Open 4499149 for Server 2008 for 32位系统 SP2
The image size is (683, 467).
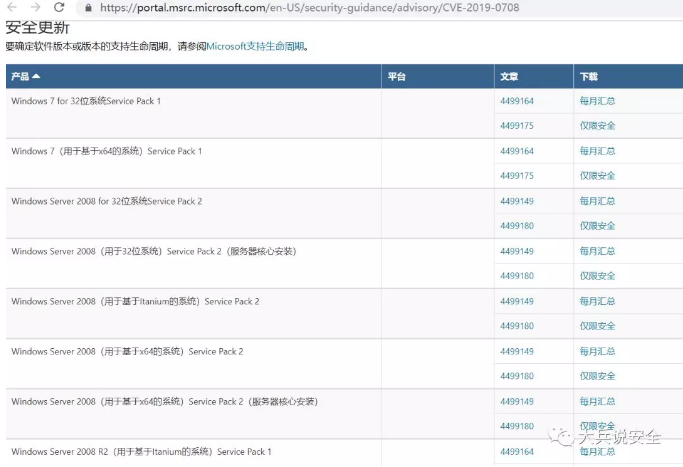click(x=517, y=201)
